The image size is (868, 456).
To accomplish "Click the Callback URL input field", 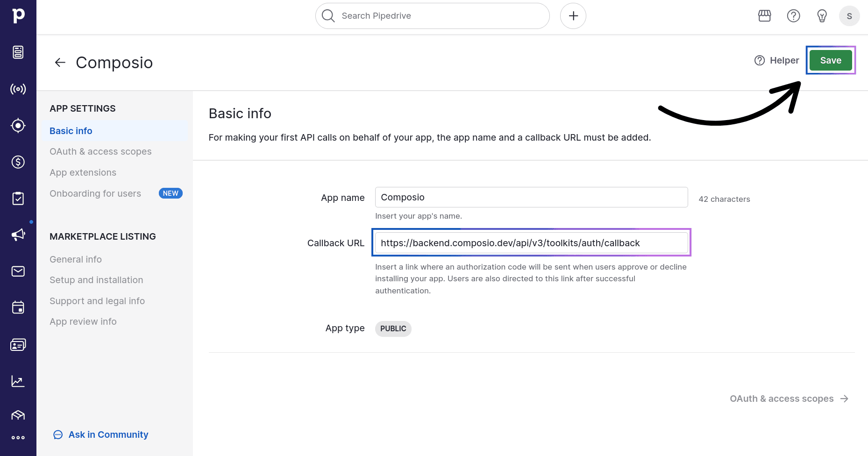I will pos(532,243).
